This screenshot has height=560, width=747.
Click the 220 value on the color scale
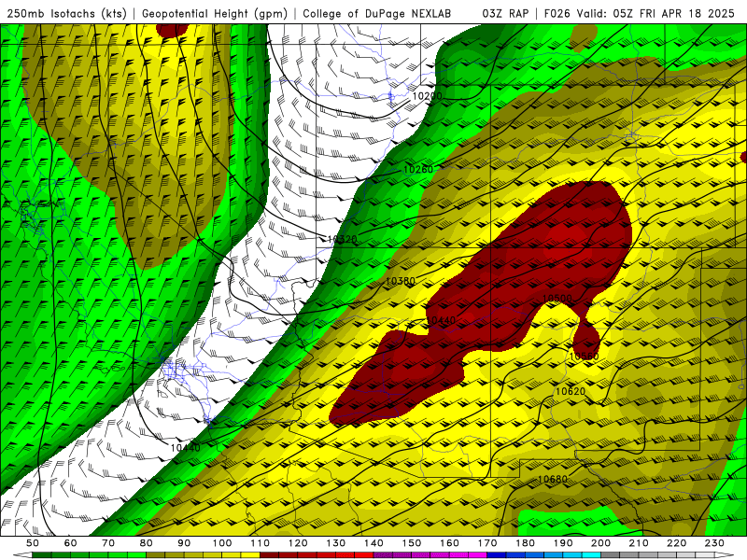coord(676,543)
